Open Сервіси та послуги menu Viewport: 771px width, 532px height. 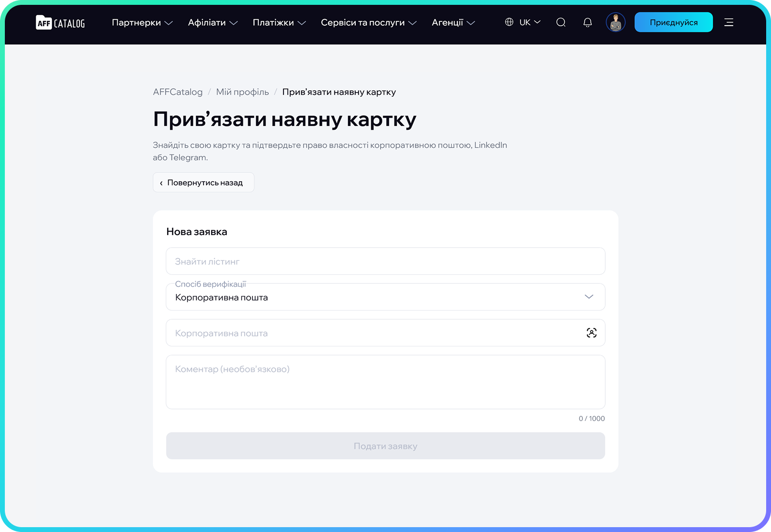pos(369,22)
